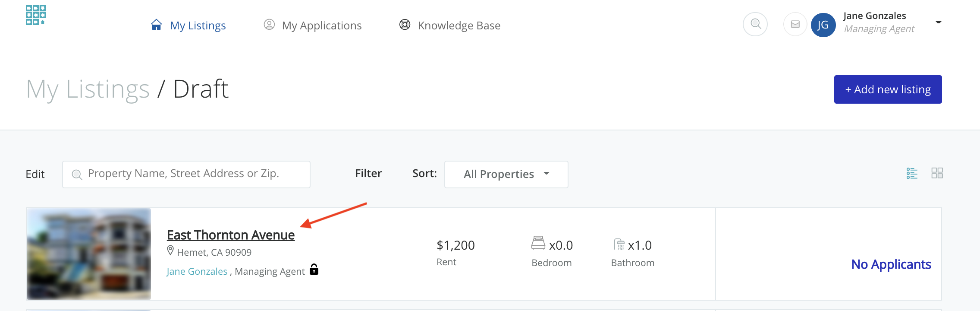Image resolution: width=980 pixels, height=311 pixels.
Task: Click the Add new listing button
Action: pos(888,89)
